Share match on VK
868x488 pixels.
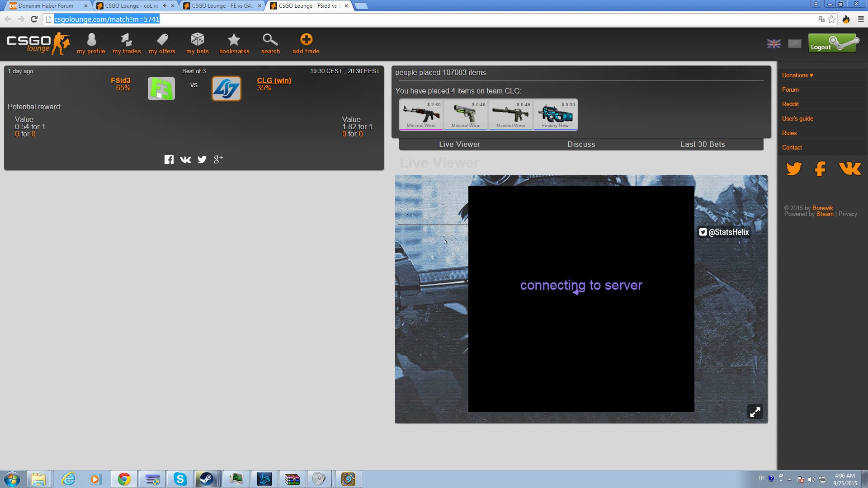pyautogui.click(x=185, y=160)
